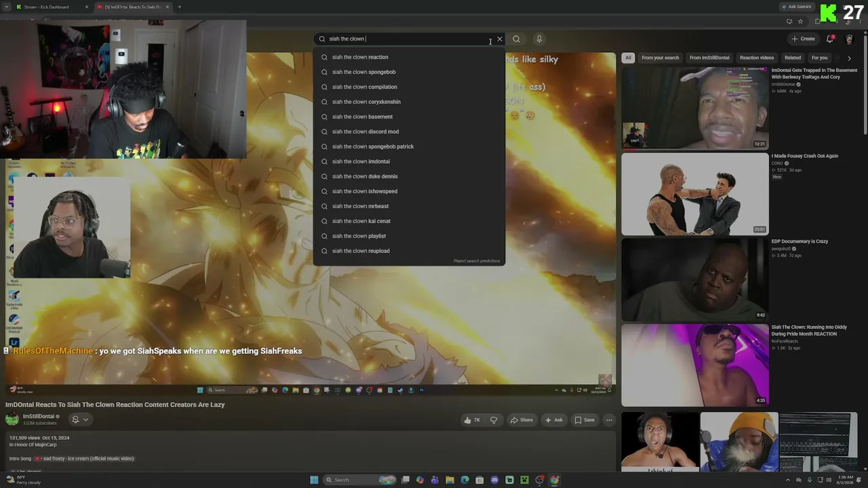The image size is (868, 488).
Task: Open 'ImDontai Gets Trapped In The Basement' thumbnail
Action: point(695,108)
